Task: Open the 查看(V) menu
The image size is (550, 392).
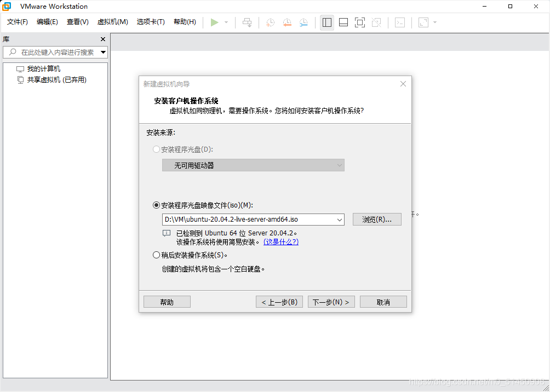Action: click(x=78, y=22)
